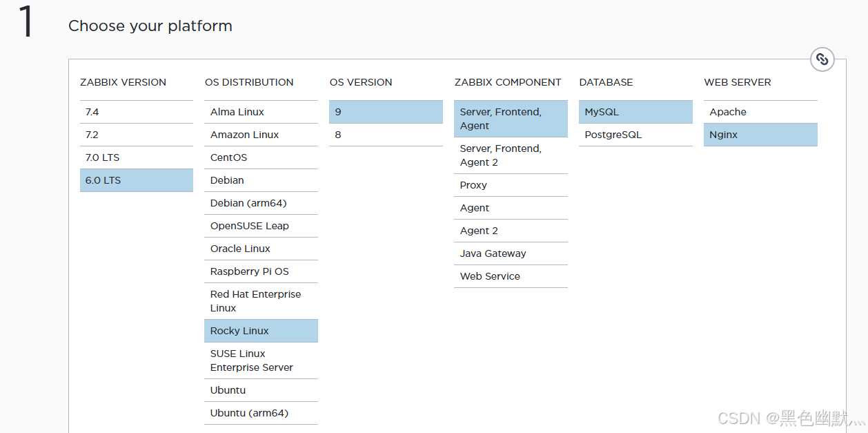Screen dimensions: 868x433
Task: Select the standalone Agent 2 component
Action: point(511,231)
